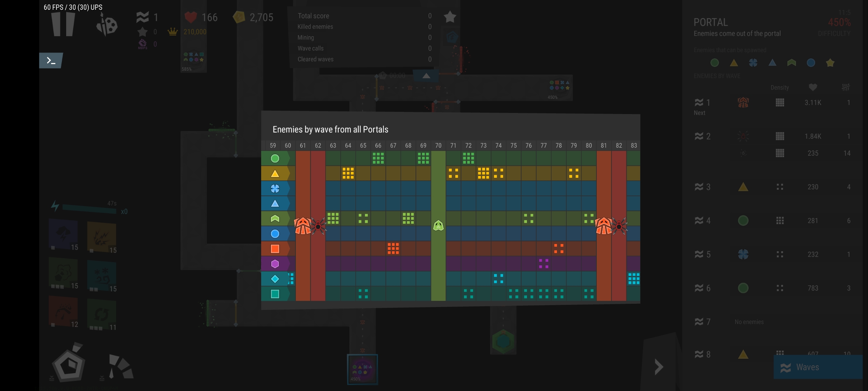This screenshot has height=391, width=868.
Task: Select the purple portal tile at the bottom
Action: (362, 369)
